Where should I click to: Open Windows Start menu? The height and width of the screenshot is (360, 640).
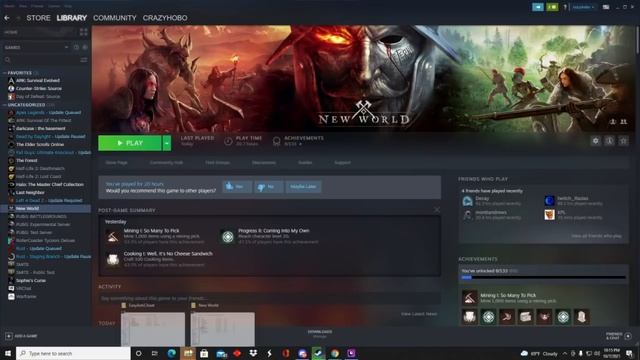coord(8,353)
